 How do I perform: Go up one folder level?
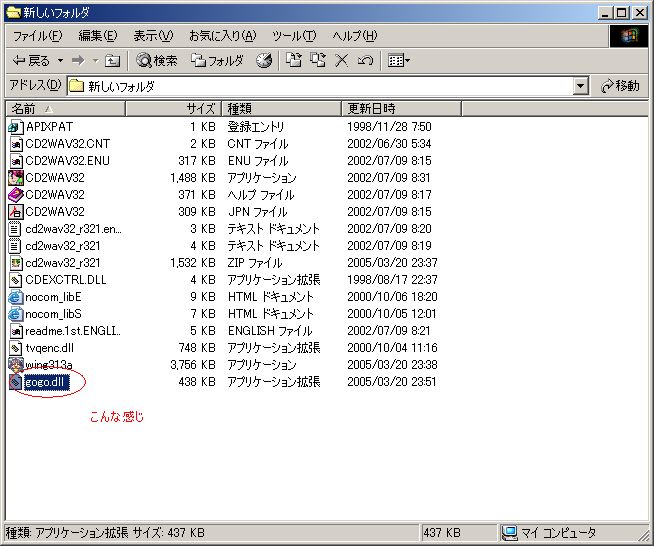(113, 61)
